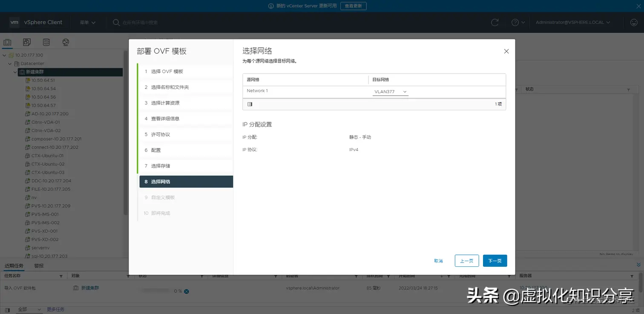This screenshot has height=314, width=644.
Task: Open the 菜单 menu
Action: coord(87,23)
